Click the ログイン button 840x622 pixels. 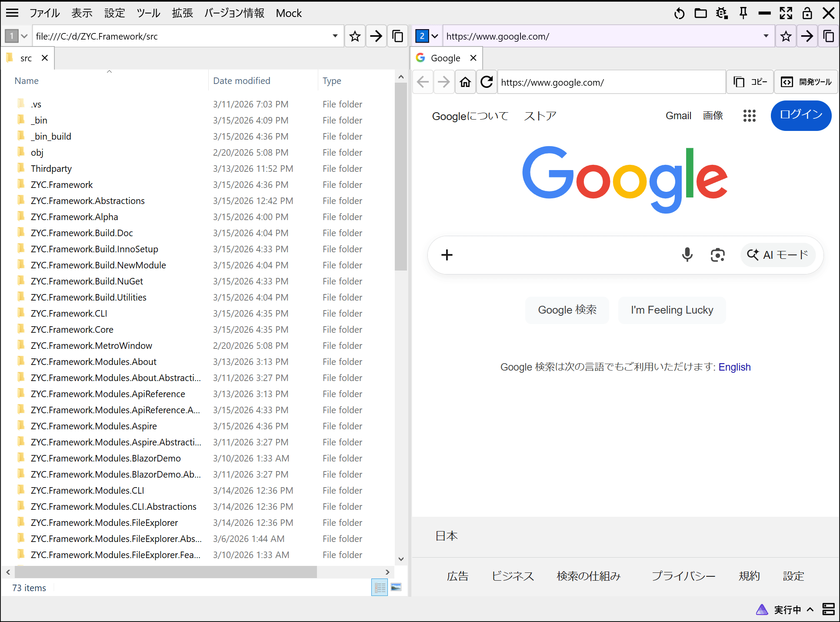click(x=800, y=115)
